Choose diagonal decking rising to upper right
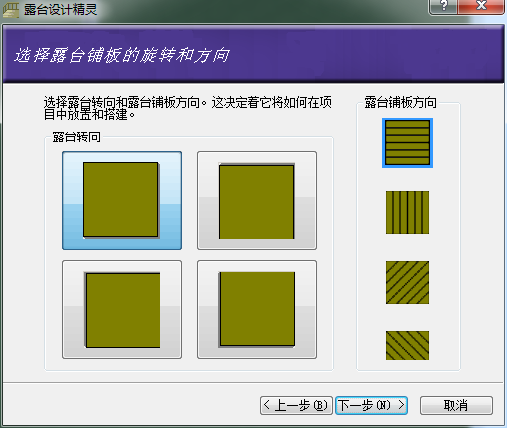This screenshot has width=507, height=428. (x=407, y=282)
